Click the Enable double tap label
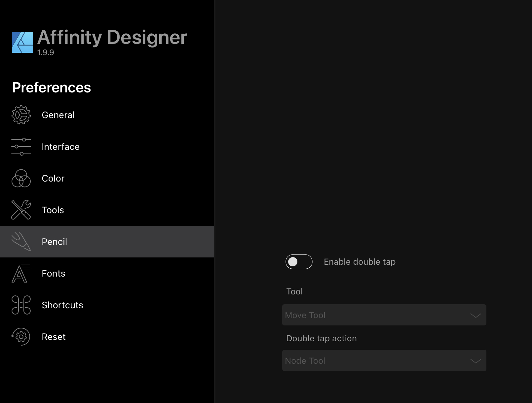This screenshot has width=532, height=403. tap(360, 262)
